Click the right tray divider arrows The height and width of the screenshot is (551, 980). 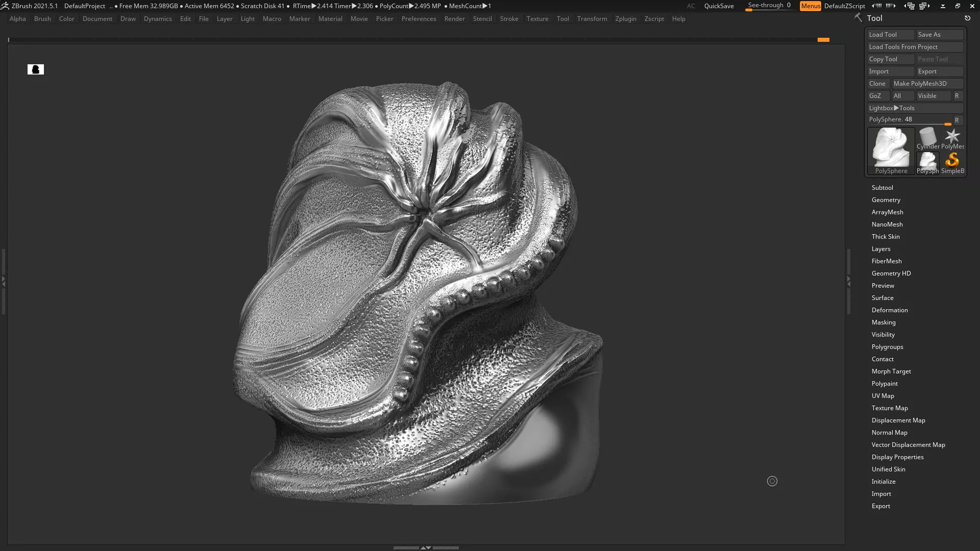tap(849, 281)
